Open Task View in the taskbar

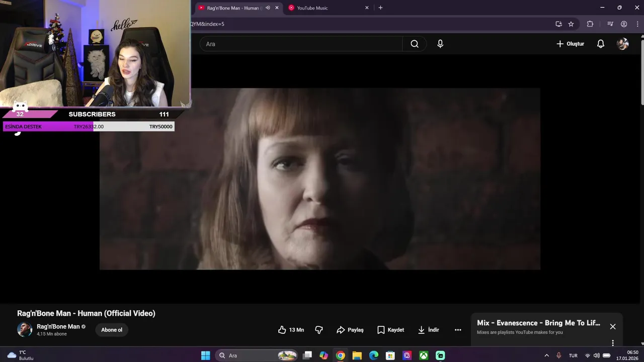coord(307,355)
